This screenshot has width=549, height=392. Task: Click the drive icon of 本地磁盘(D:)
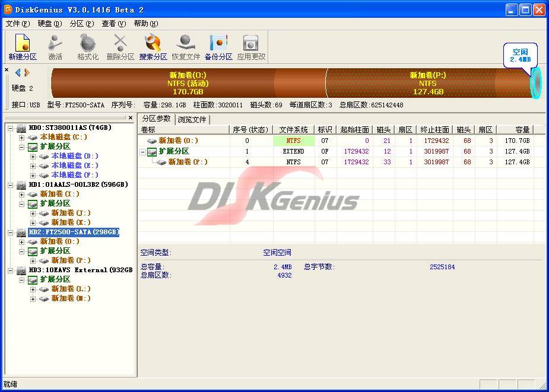[x=44, y=157]
